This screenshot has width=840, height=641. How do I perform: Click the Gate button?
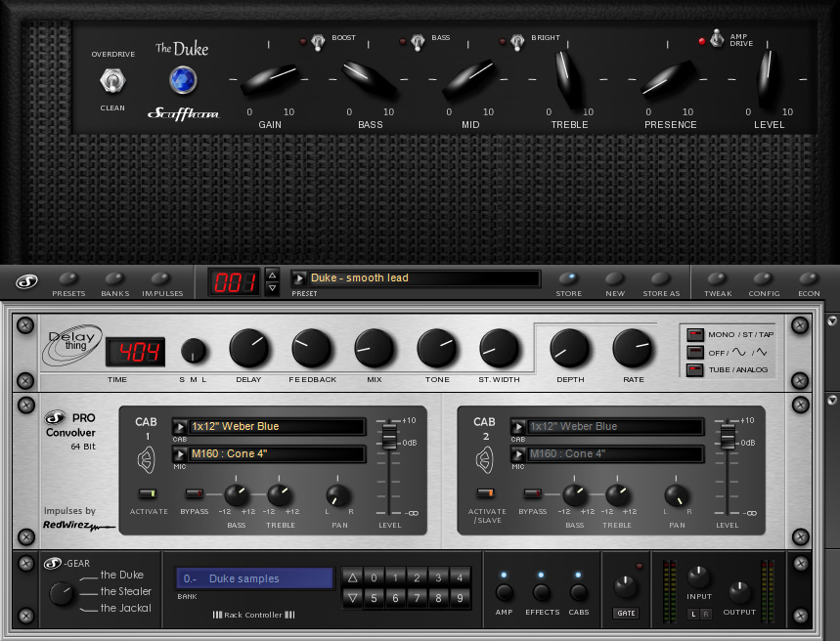(x=626, y=614)
